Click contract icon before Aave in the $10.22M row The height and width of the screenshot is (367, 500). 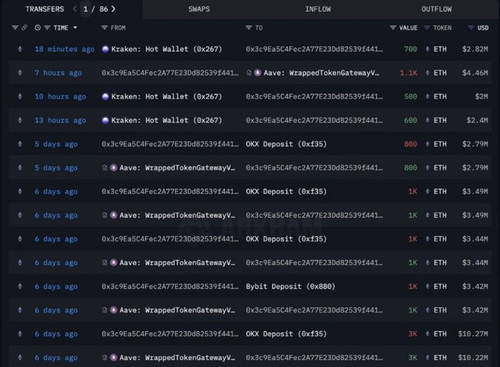[105, 358]
